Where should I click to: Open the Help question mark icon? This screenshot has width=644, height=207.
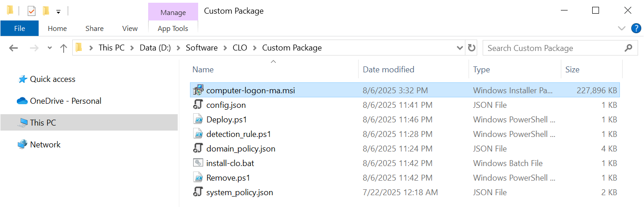pyautogui.click(x=636, y=28)
